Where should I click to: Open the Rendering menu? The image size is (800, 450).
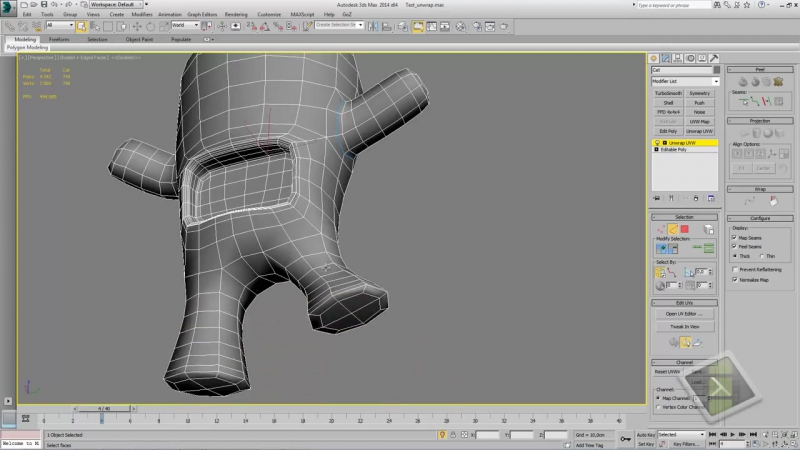236,15
